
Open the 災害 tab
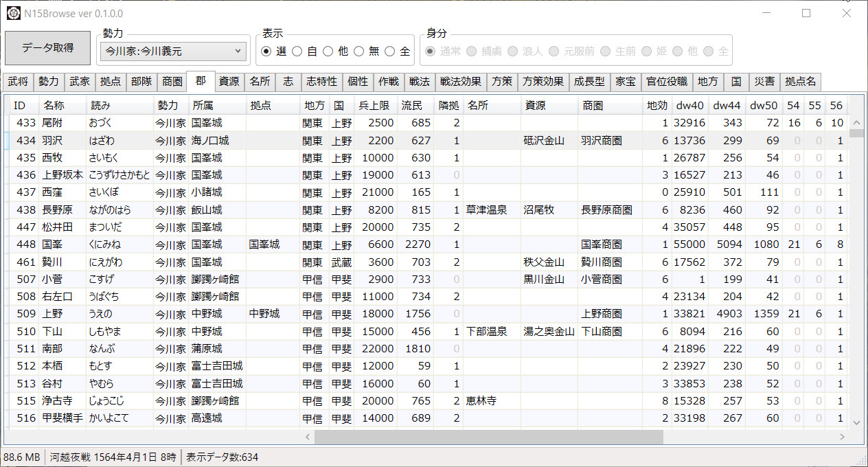[764, 82]
